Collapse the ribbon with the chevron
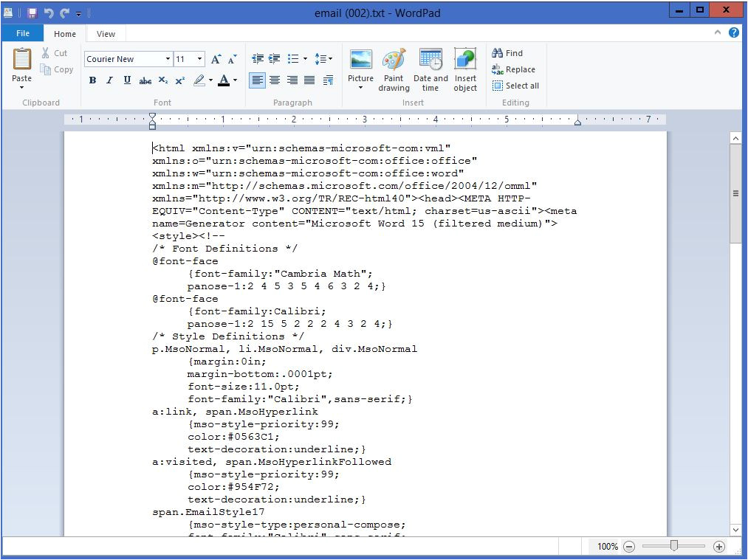748x560 pixels. (x=718, y=32)
